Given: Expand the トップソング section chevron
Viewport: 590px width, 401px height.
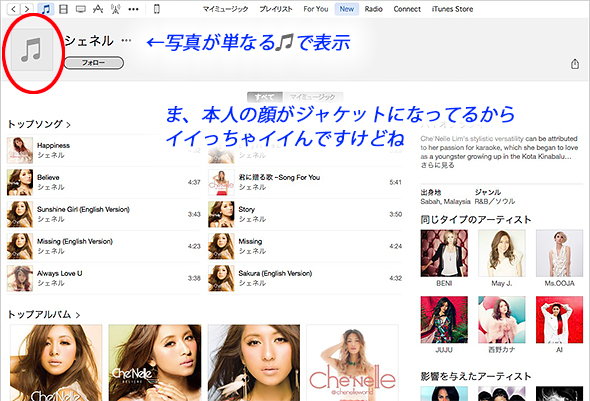Looking at the screenshot, I should click(68, 125).
